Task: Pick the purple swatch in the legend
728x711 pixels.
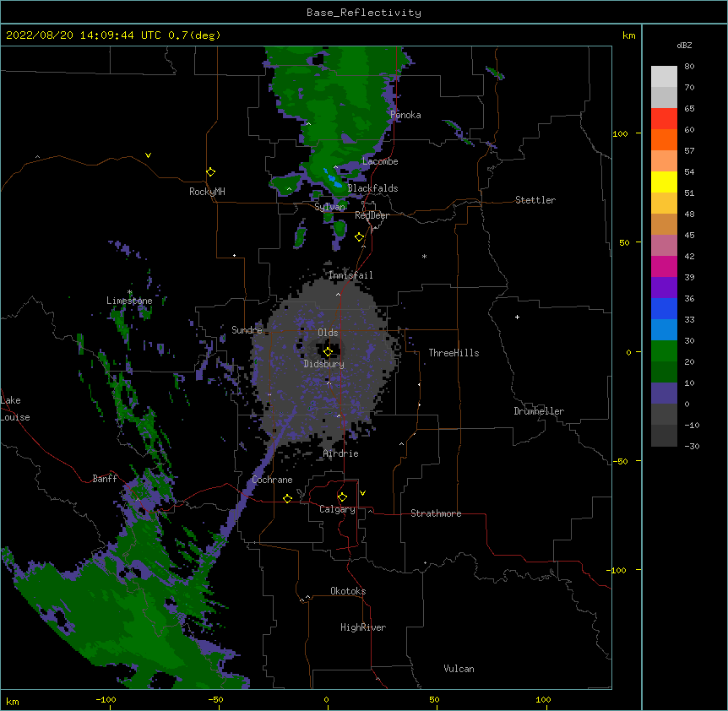Action: click(664, 287)
